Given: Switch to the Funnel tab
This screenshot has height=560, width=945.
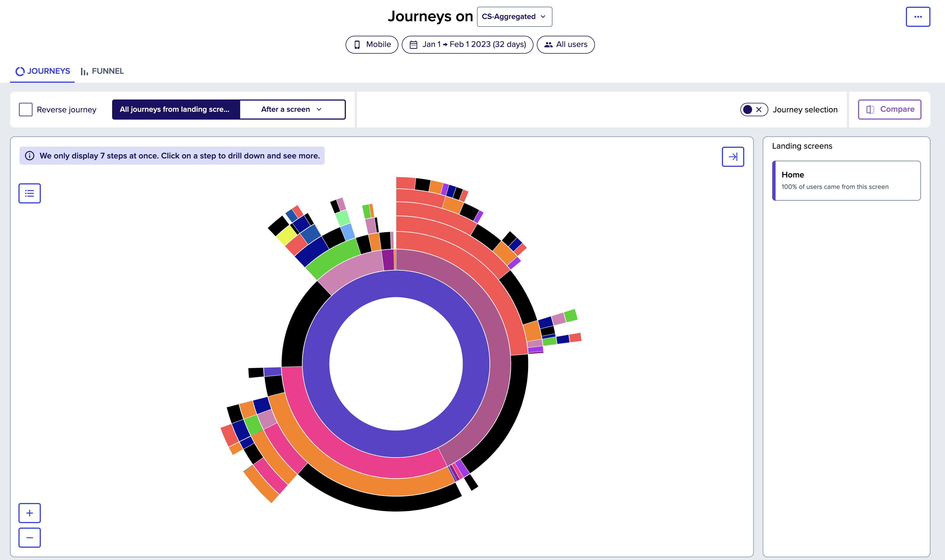Looking at the screenshot, I should [102, 71].
